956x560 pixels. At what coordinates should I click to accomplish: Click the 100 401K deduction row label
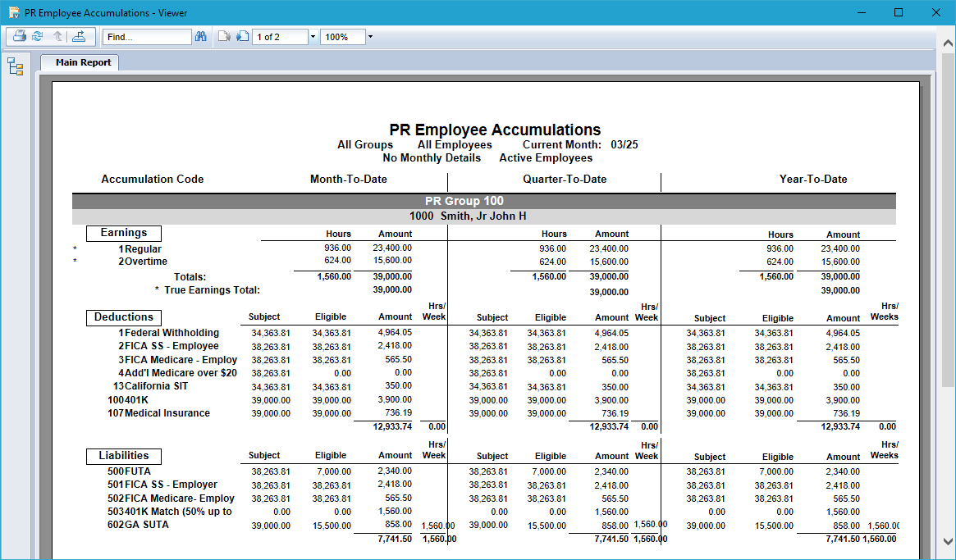point(128,400)
